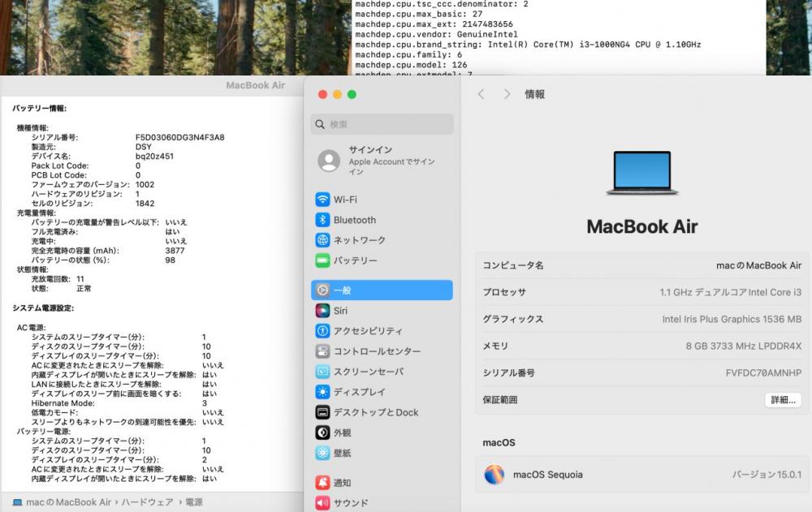Click the 情報 page title
Viewport: 812px width, 512px height.
[534, 94]
